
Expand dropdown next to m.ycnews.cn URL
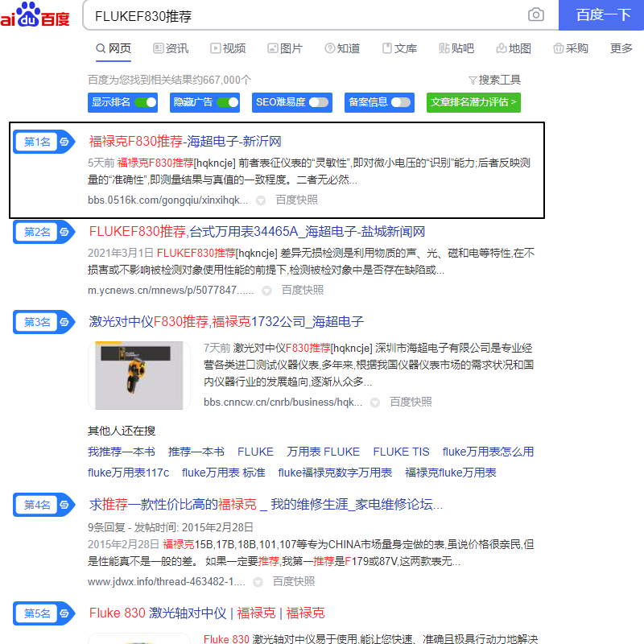point(266,291)
